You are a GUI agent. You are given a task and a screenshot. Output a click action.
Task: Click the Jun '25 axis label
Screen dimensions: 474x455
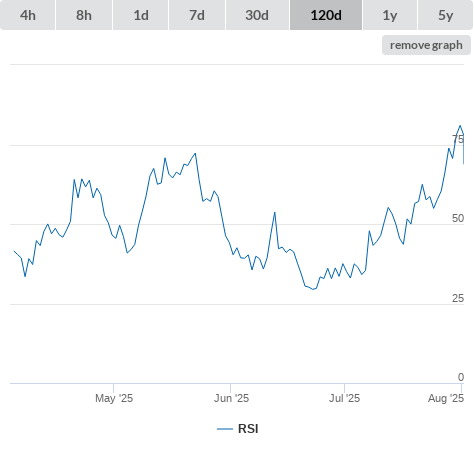coord(231,398)
